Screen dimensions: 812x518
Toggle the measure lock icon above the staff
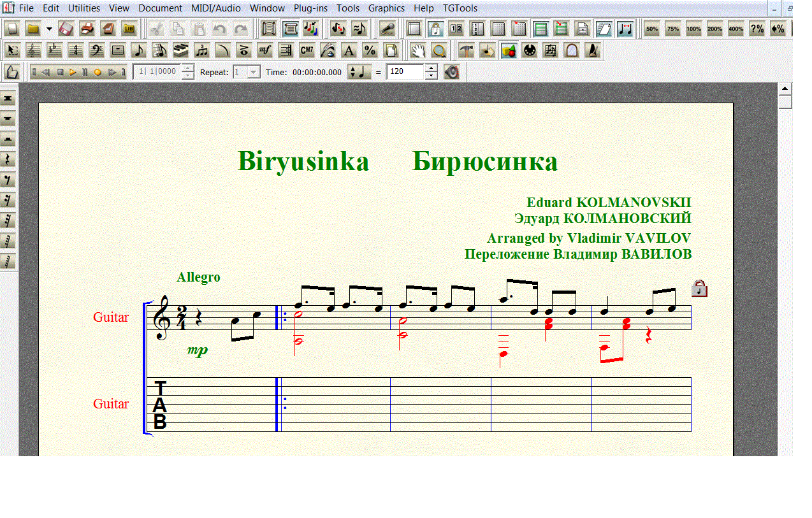699,289
